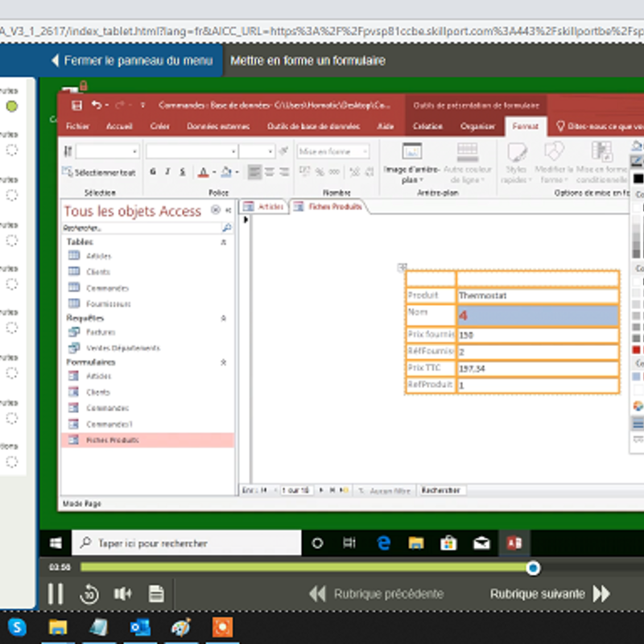Click the decrease decimals icon

click(x=369, y=171)
